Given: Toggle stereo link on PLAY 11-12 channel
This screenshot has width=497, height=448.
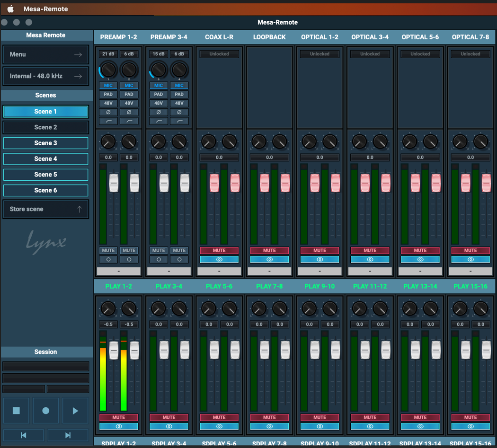Looking at the screenshot, I should pos(370,426).
